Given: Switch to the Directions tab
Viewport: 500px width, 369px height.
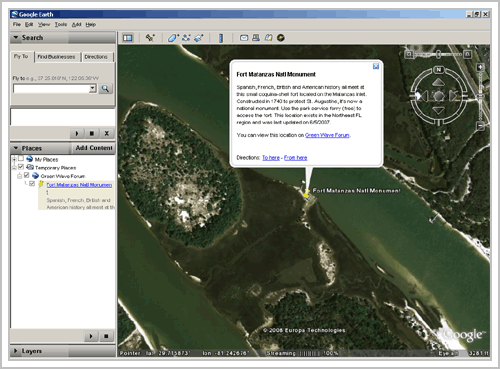Looking at the screenshot, I should [96, 57].
